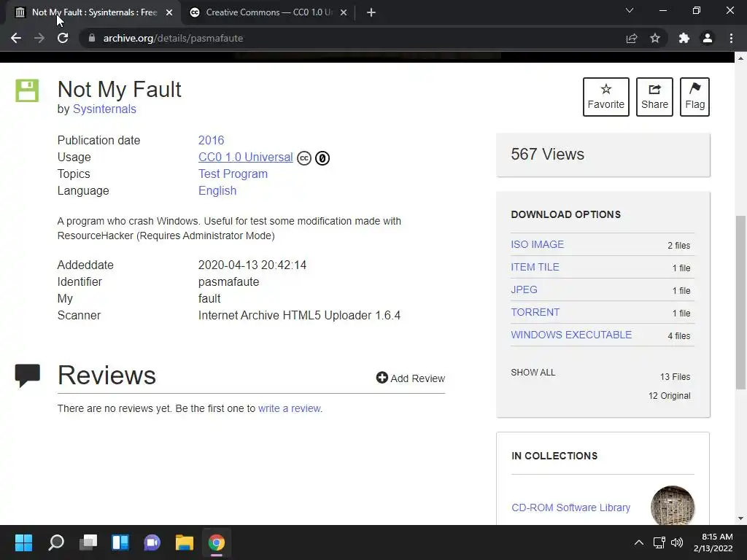Select the Not My Fault tab
The image size is (747, 560).
click(x=93, y=12)
